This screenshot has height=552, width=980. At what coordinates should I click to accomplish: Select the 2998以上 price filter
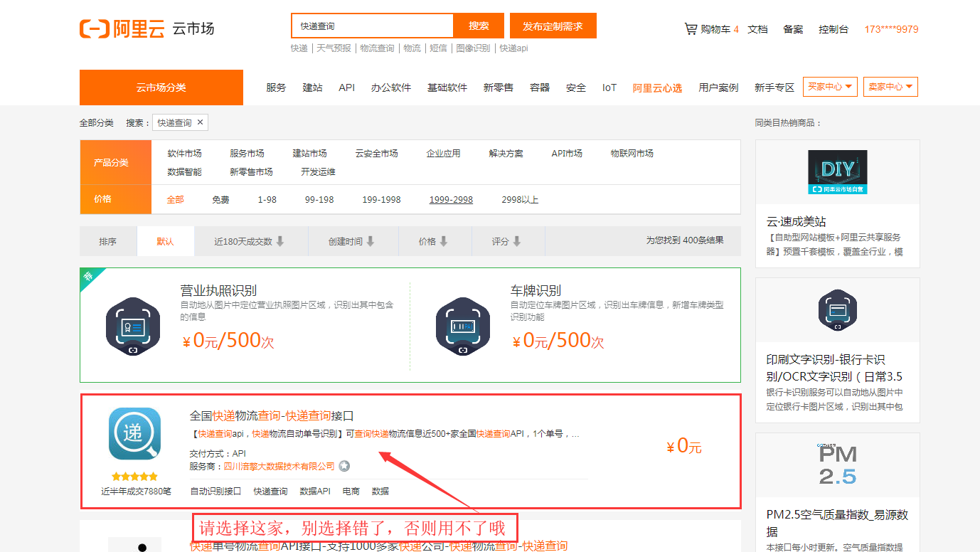click(520, 199)
